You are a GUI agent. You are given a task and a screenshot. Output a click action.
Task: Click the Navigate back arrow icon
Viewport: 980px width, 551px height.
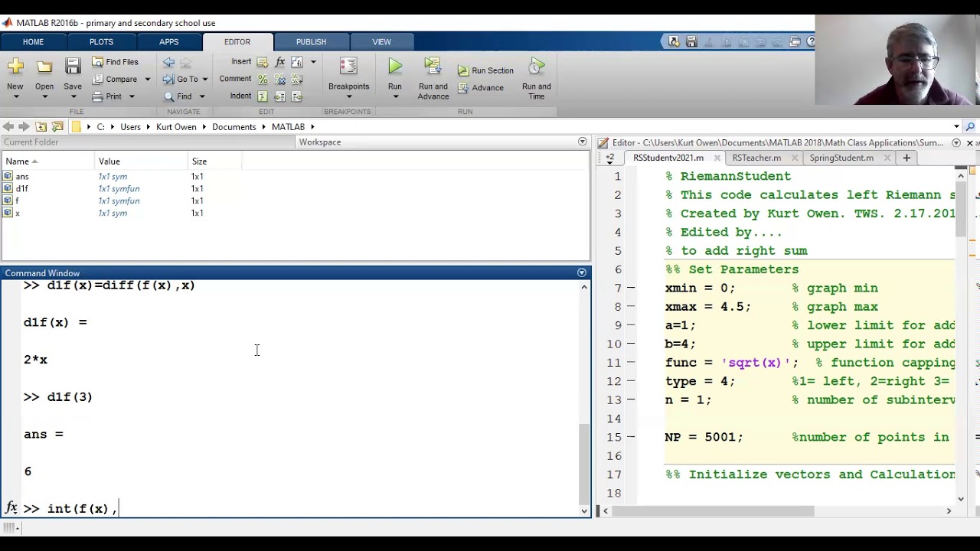[x=168, y=62]
